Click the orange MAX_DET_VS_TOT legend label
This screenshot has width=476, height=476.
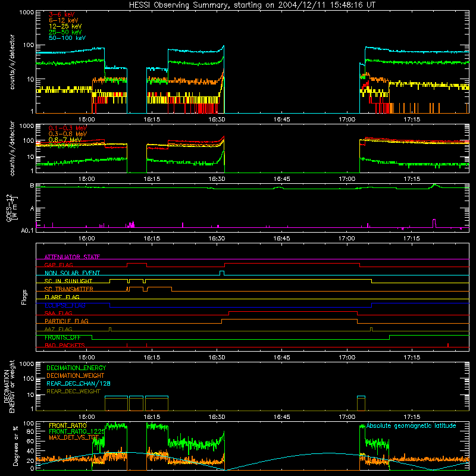pos(74,437)
